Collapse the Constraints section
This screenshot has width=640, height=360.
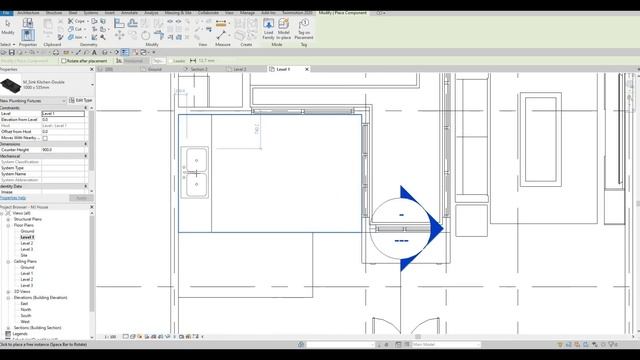86,108
